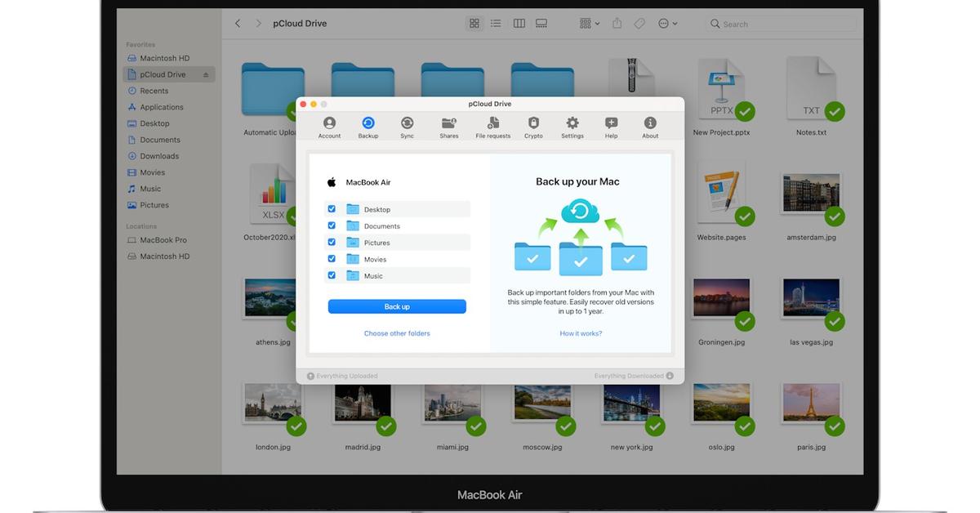
Task: Click the Everything Uploaded status icon
Action: pos(310,376)
